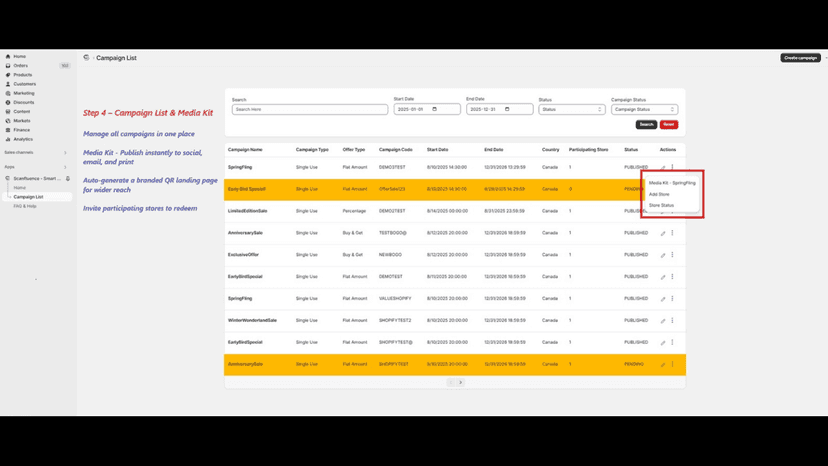Go to the next page of campaigns
Viewport: 828px width, 466px height.
coord(460,383)
